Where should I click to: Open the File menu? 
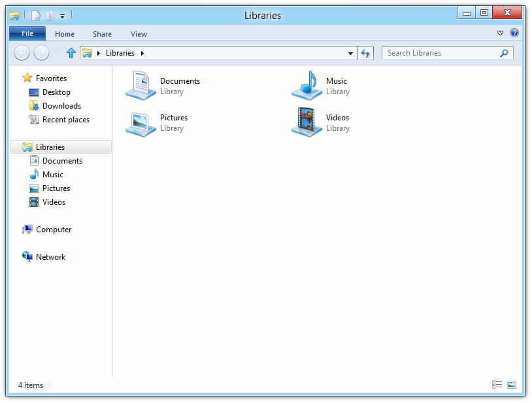(27, 33)
